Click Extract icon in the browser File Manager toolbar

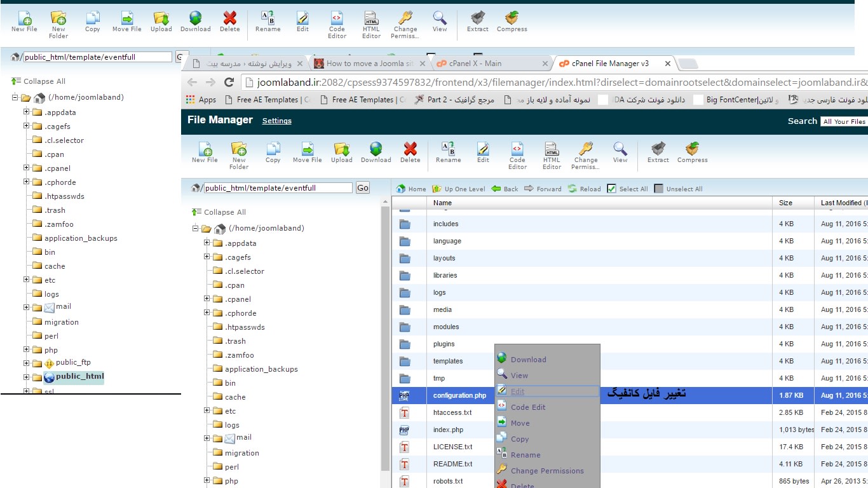(658, 149)
